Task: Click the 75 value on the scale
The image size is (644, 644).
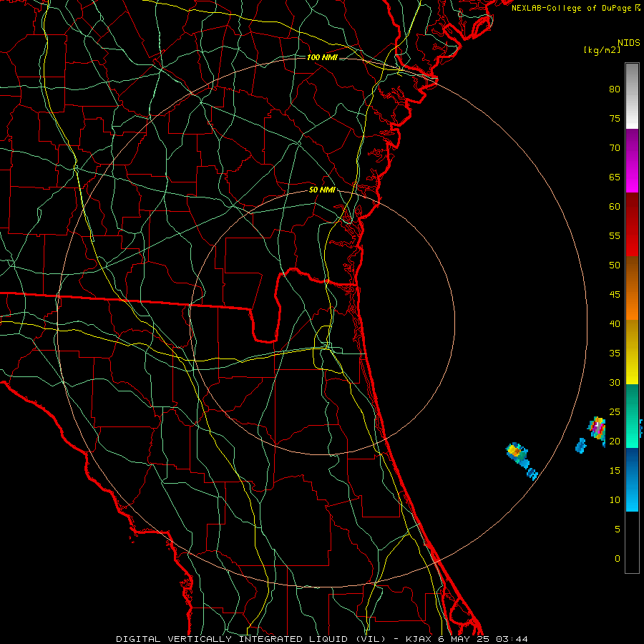Action: tap(615, 118)
